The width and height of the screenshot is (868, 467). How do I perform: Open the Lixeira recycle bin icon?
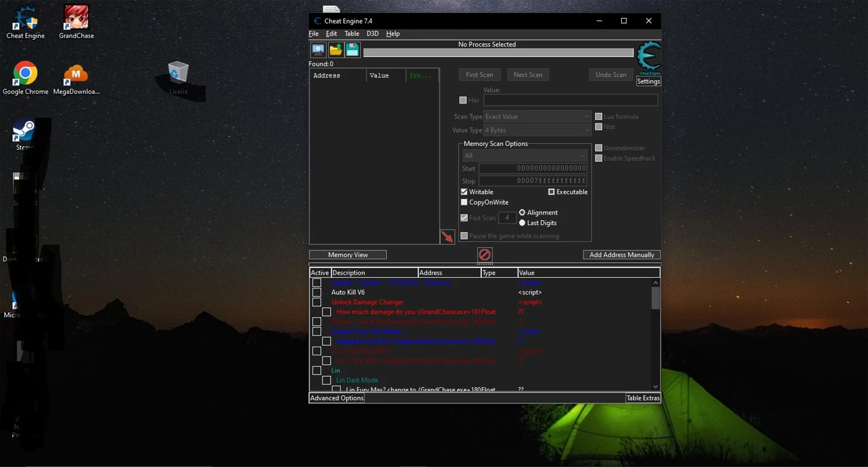[x=178, y=78]
